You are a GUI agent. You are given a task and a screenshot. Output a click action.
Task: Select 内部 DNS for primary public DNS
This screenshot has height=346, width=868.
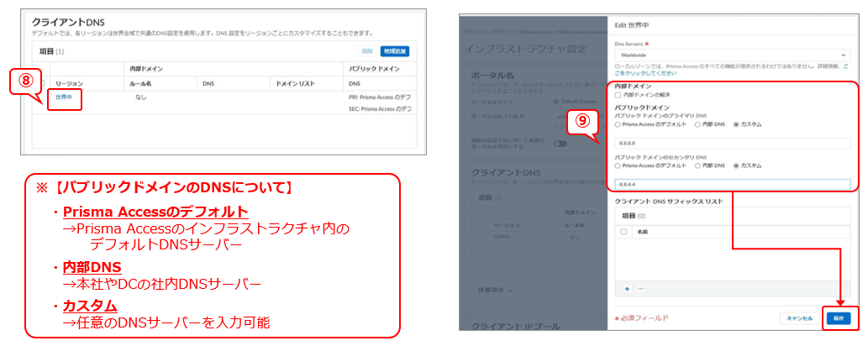pos(697,124)
